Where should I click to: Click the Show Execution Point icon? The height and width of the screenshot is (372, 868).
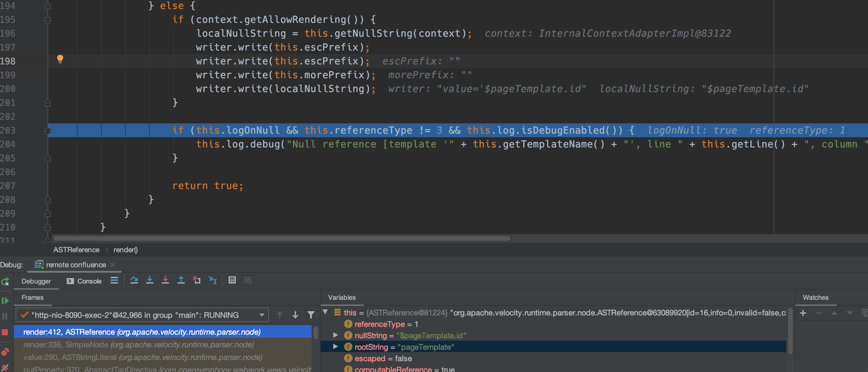tap(114, 280)
